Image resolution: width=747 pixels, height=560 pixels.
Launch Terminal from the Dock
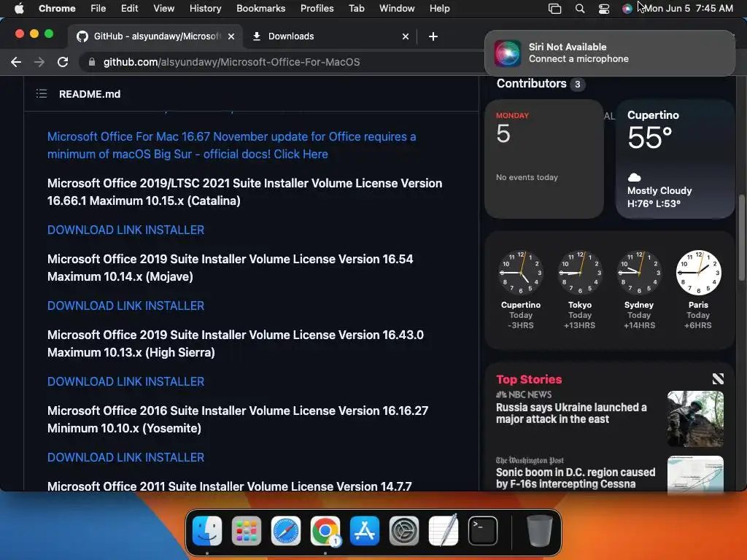coord(483,531)
